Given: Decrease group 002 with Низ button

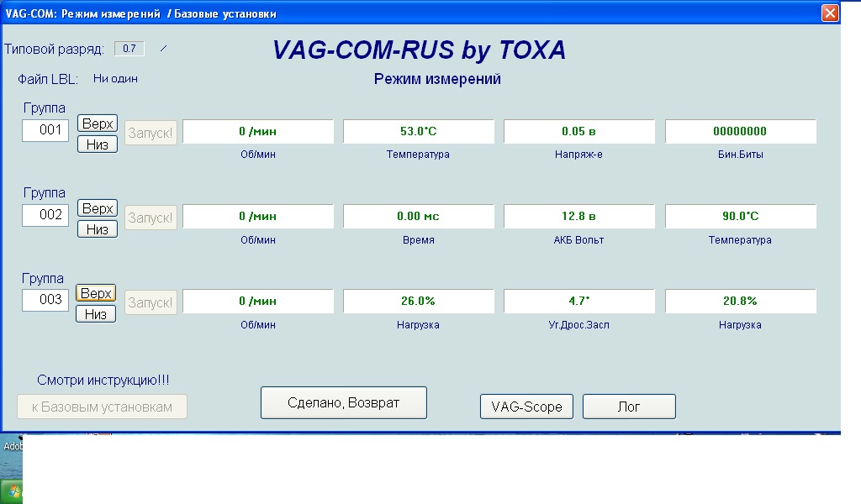Looking at the screenshot, I should (x=98, y=229).
